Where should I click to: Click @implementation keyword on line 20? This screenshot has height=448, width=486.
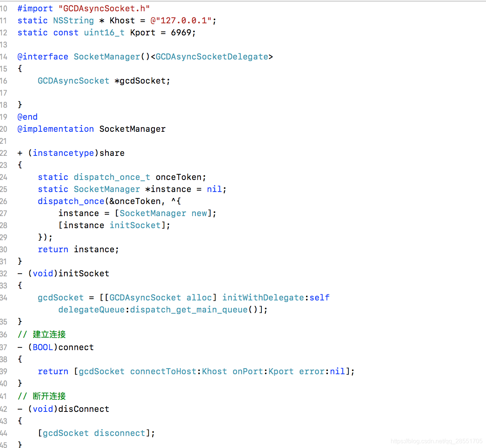tap(55, 129)
